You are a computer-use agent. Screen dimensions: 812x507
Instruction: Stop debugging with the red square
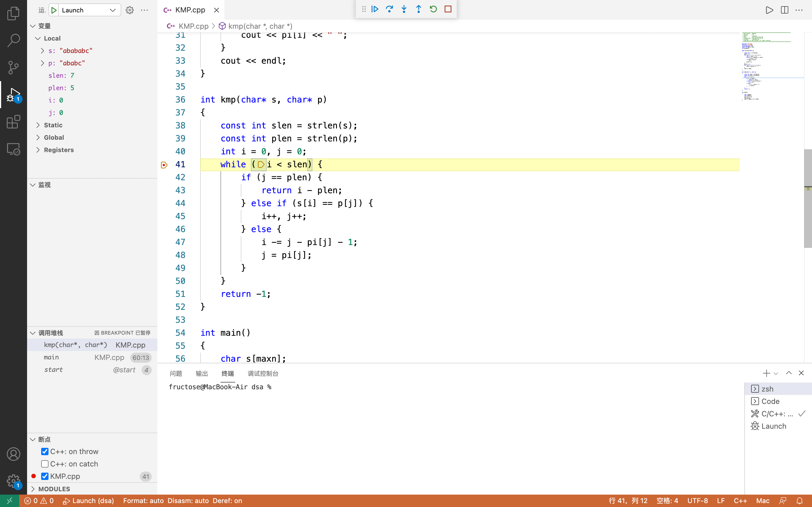(x=448, y=9)
